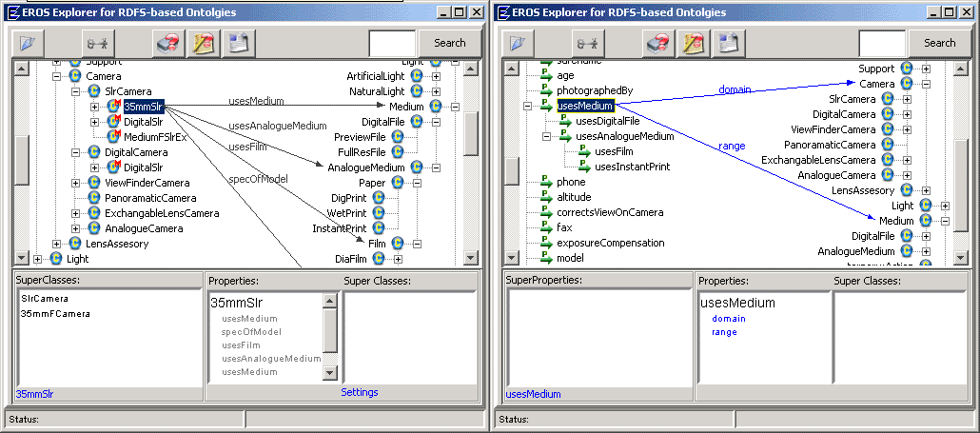Collapse the usesAnalogueMedium property node
Viewport: 980px width, 433px height.
click(x=546, y=137)
